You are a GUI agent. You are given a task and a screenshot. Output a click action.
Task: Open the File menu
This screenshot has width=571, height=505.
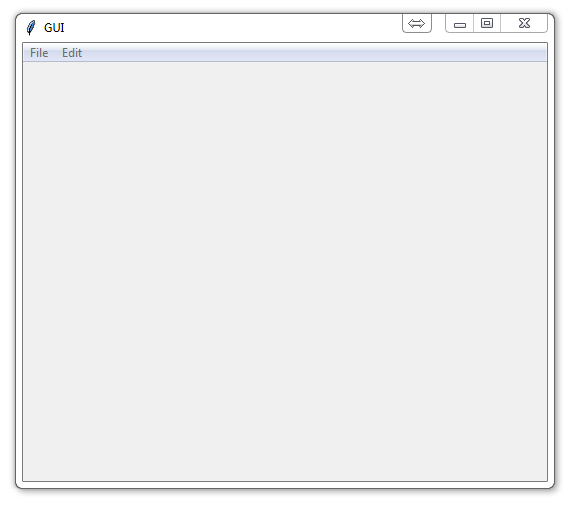coord(39,53)
